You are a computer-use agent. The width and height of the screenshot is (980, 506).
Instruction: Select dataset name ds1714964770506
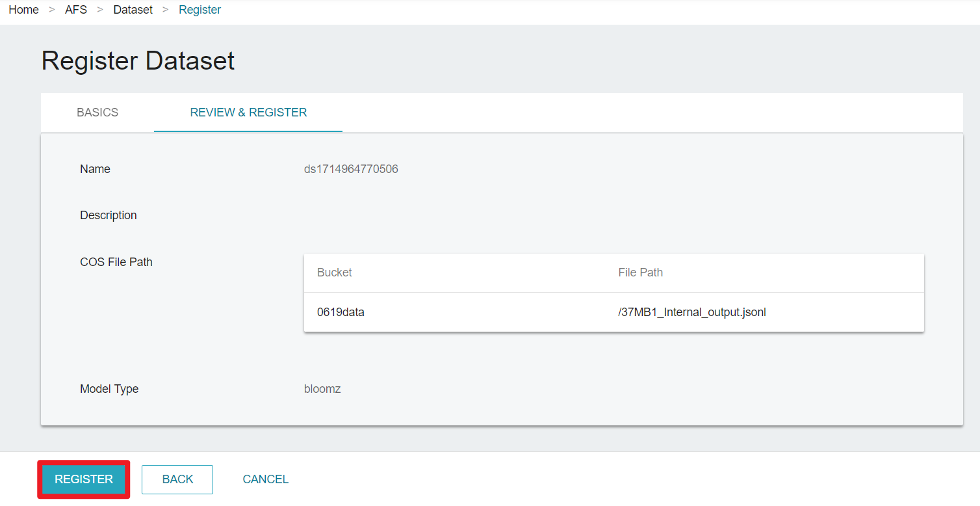pyautogui.click(x=351, y=169)
